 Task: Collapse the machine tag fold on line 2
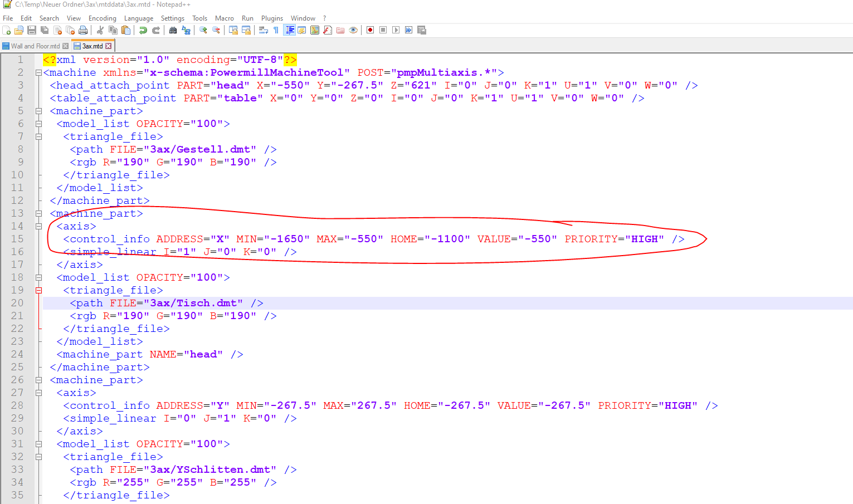point(38,72)
